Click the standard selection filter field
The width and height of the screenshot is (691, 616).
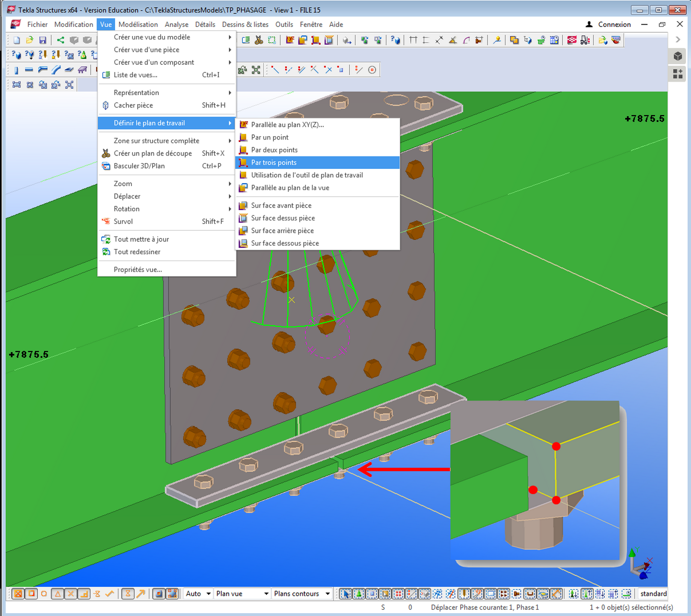tap(653, 593)
